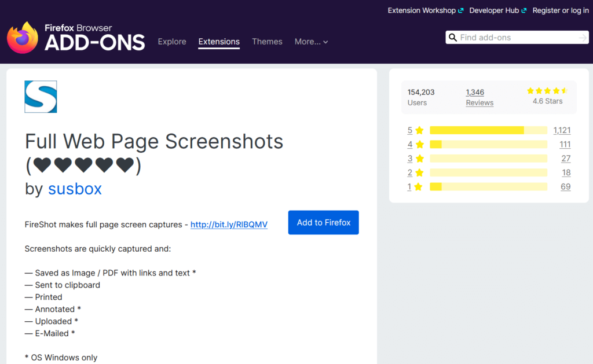
Task: Switch to the Themes tab
Action: [267, 42]
